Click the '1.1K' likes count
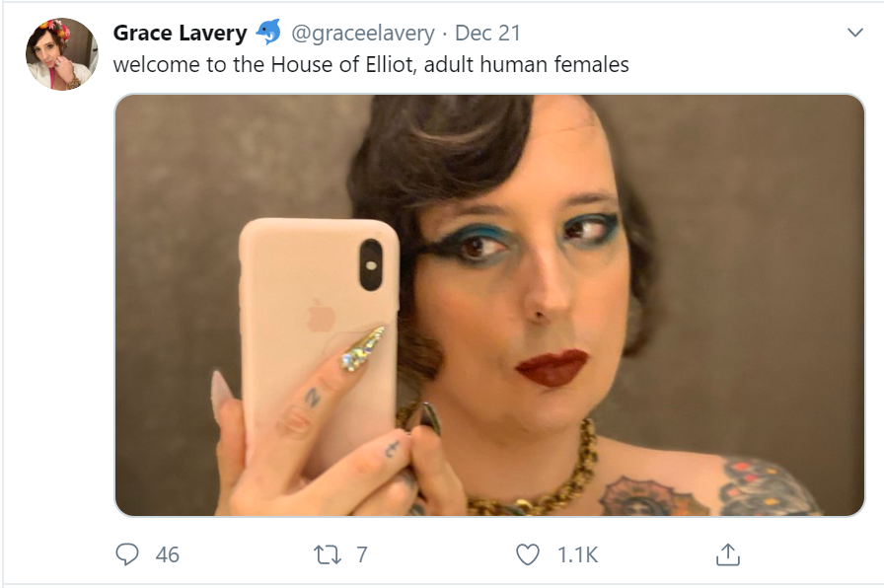 (x=577, y=555)
